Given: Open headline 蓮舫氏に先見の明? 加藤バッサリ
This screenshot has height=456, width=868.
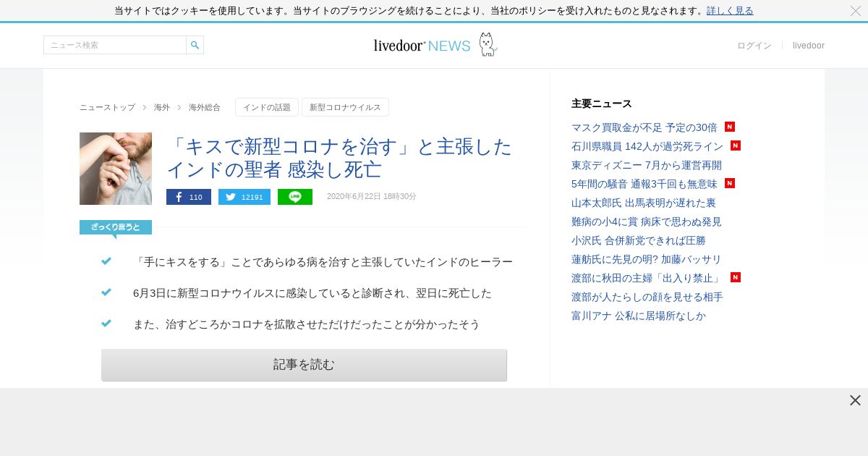Looking at the screenshot, I should [x=647, y=259].
